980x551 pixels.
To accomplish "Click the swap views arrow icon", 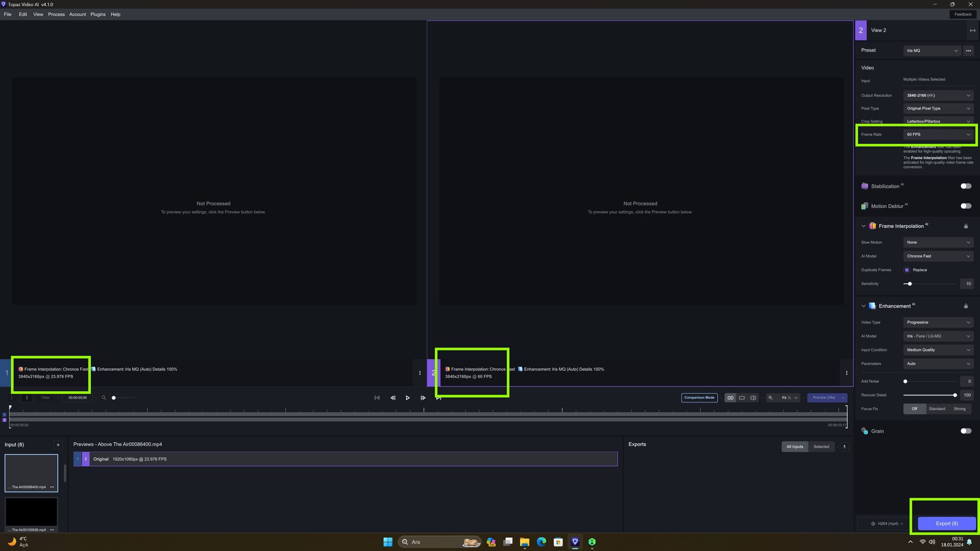I will [972, 31].
